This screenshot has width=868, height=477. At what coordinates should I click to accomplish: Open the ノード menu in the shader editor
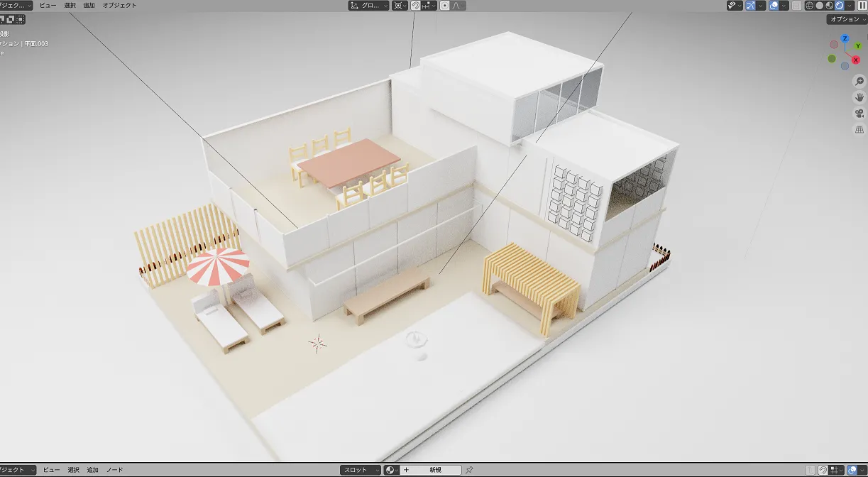[115, 470]
